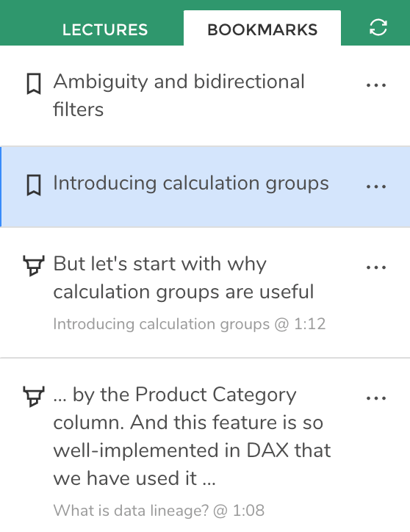Viewport: 410px width, 532px height.
Task: Open more options for Ambiguity and bidirectional filters
Action: (376, 85)
